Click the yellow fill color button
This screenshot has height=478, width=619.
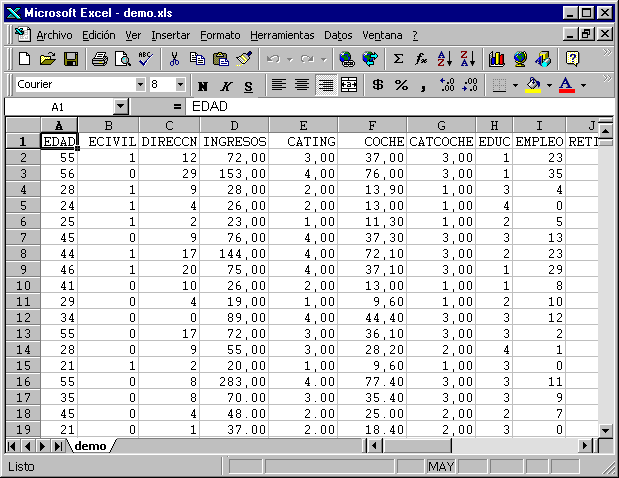(533, 85)
